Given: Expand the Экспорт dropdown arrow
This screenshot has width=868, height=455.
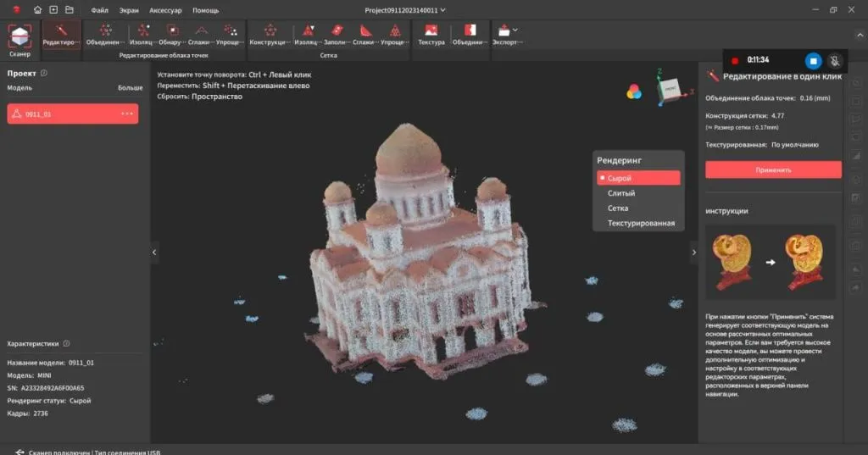Looking at the screenshot, I should 515,30.
